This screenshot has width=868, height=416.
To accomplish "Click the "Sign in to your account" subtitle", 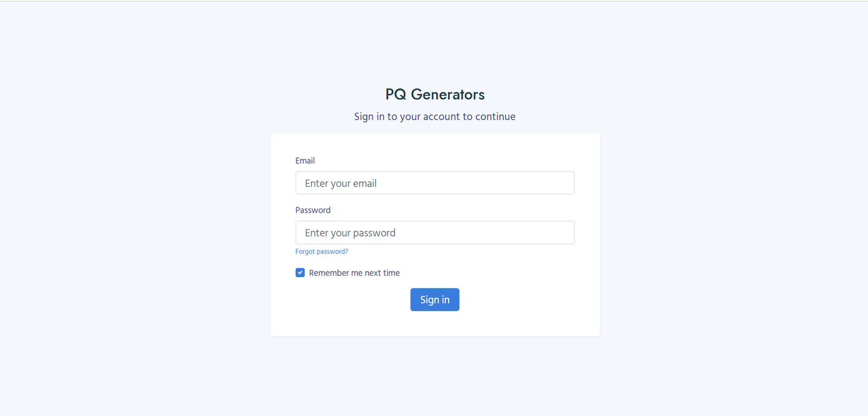I will pos(435,117).
